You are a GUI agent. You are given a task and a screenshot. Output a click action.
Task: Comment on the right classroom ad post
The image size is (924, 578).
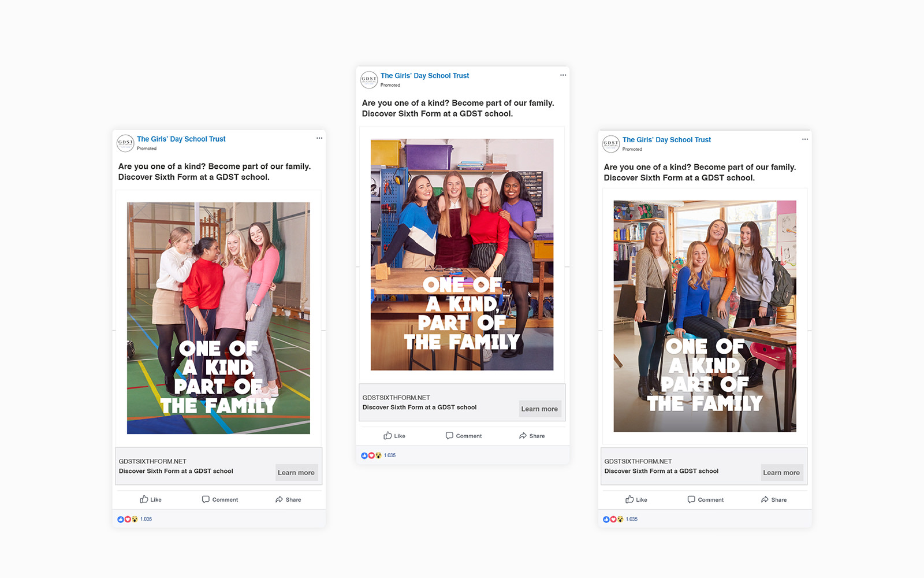coord(706,499)
